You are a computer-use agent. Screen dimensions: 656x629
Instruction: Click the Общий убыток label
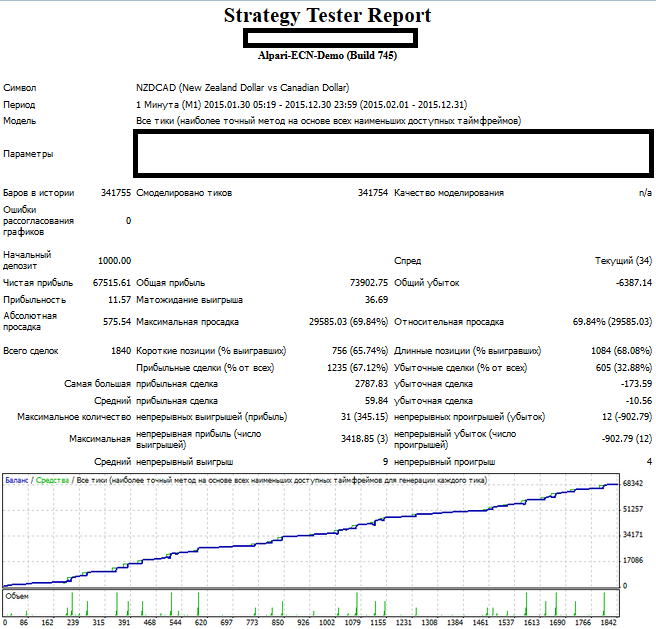click(x=427, y=283)
